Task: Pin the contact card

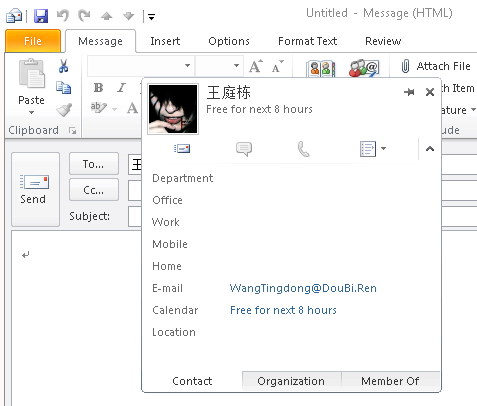Action: click(x=409, y=92)
